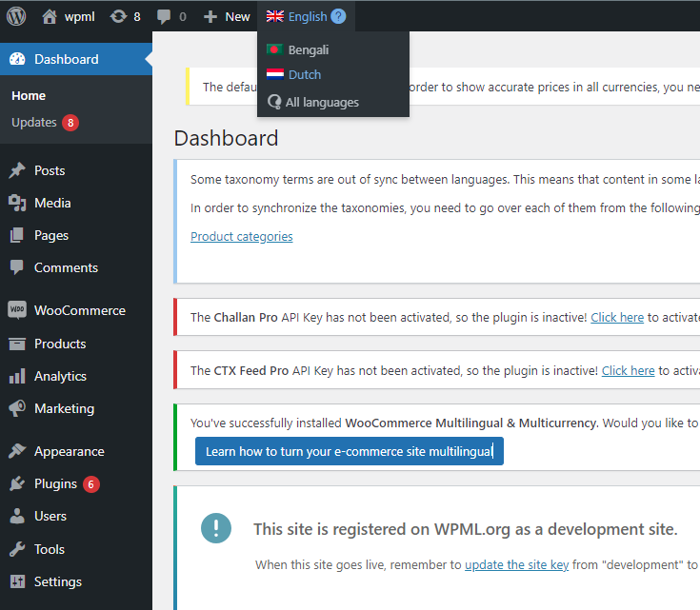This screenshot has width=700, height=610.
Task: Click the All languages globe icon
Action: pos(274,102)
